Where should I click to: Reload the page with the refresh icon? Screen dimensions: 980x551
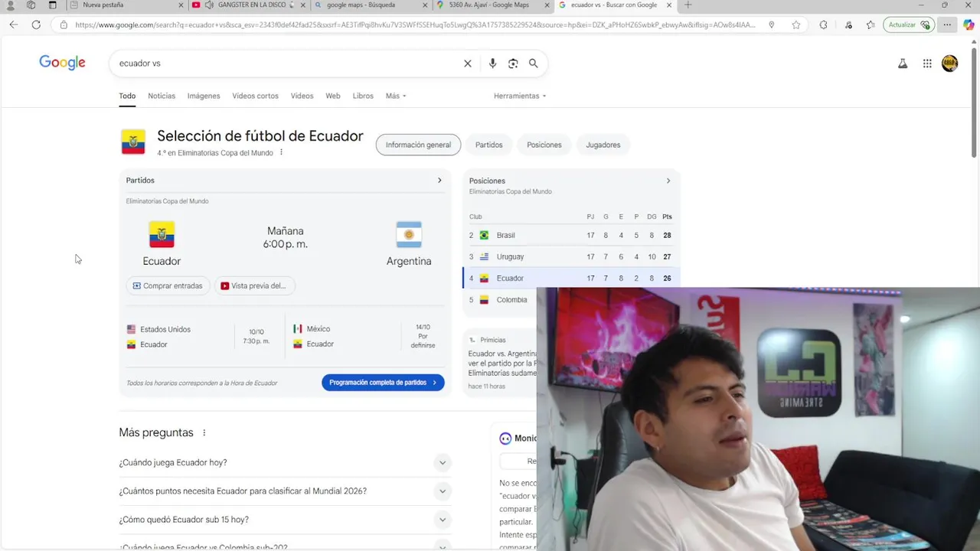(36, 24)
